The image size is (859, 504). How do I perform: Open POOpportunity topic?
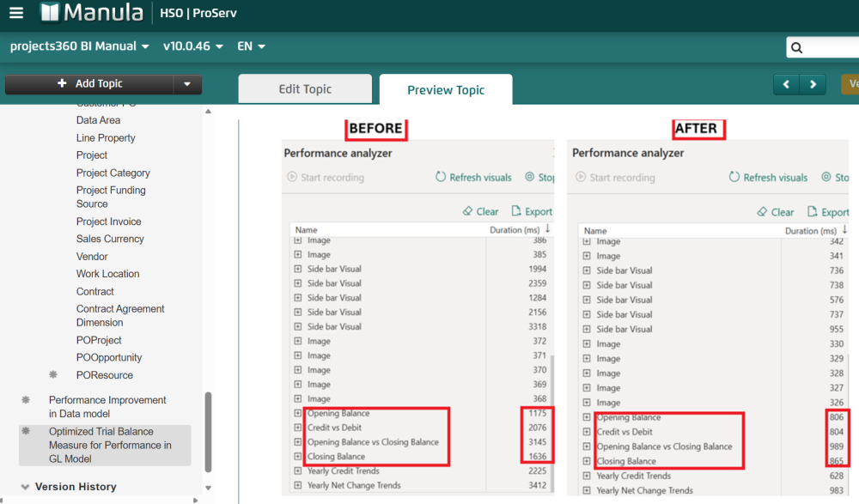109,357
